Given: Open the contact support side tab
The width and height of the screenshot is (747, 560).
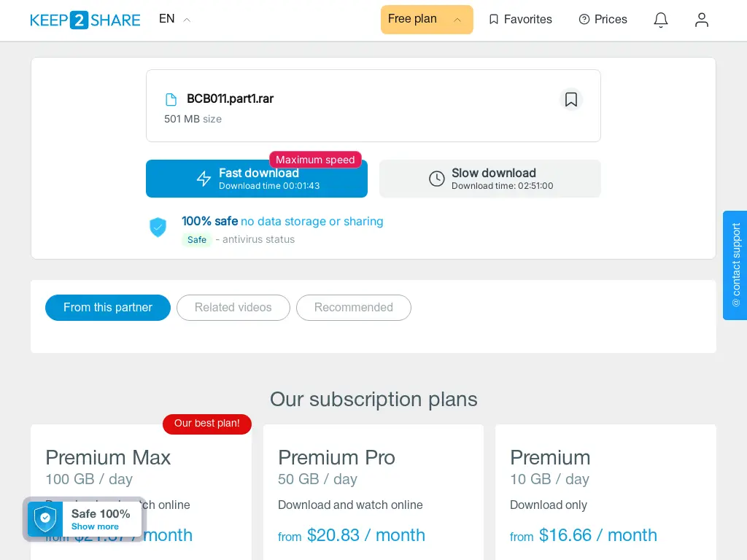Looking at the screenshot, I should click(x=735, y=265).
